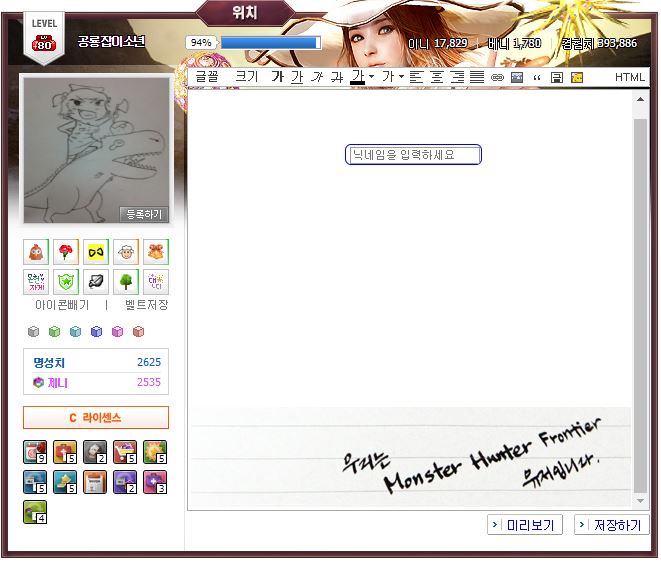Click the text box layout icon

click(557, 78)
